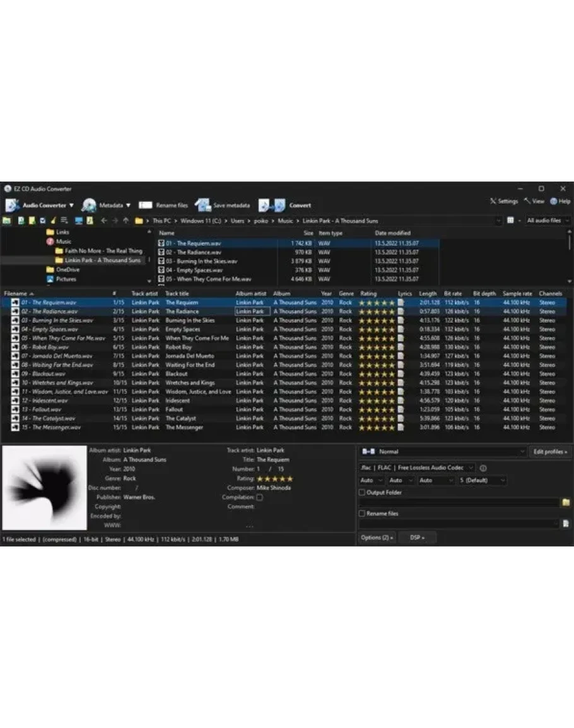Click the Rename files toolbar icon

coord(146,205)
